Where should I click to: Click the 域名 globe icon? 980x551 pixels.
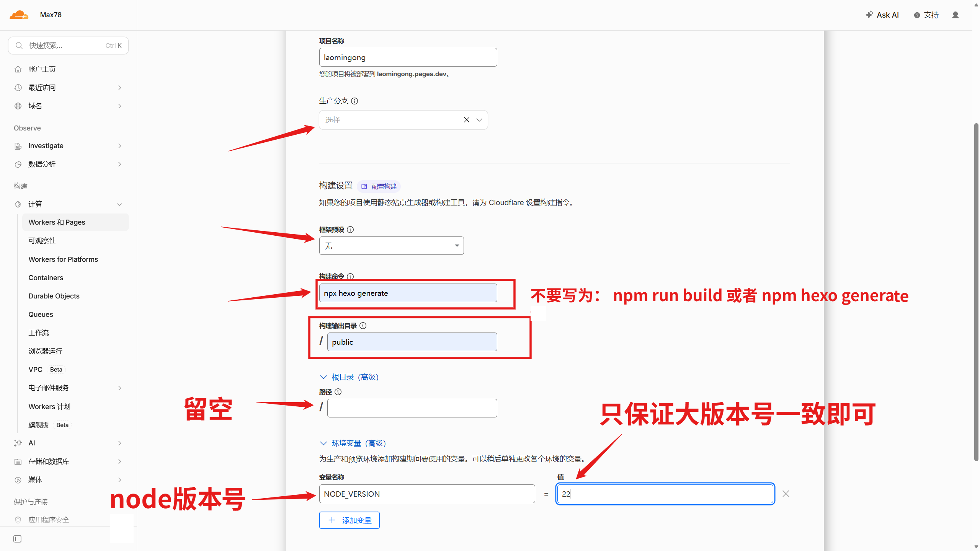18,106
